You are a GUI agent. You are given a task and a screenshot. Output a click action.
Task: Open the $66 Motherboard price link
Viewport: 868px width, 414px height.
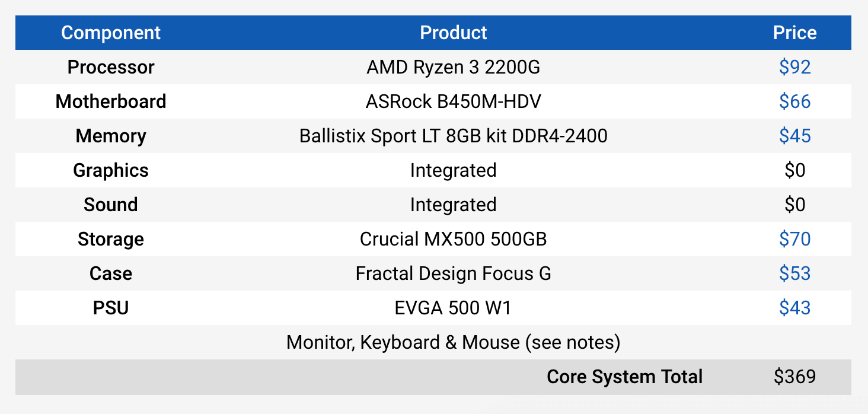794,101
